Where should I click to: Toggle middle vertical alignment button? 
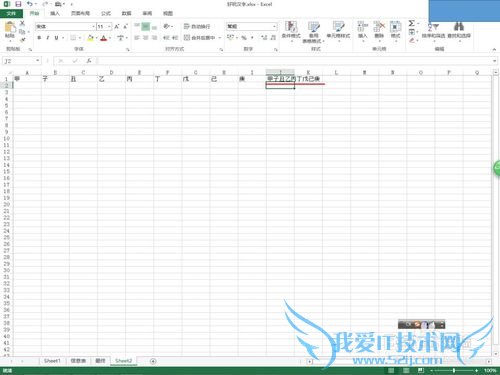(x=145, y=26)
